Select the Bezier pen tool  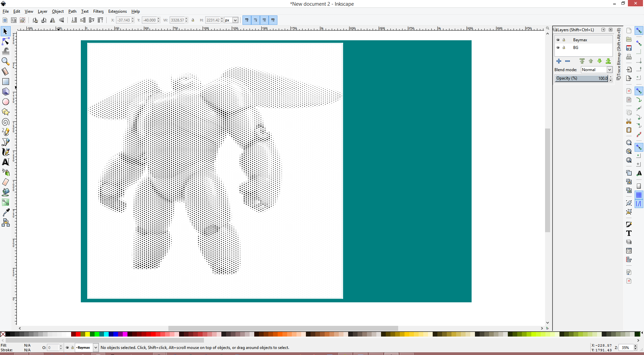point(5,142)
